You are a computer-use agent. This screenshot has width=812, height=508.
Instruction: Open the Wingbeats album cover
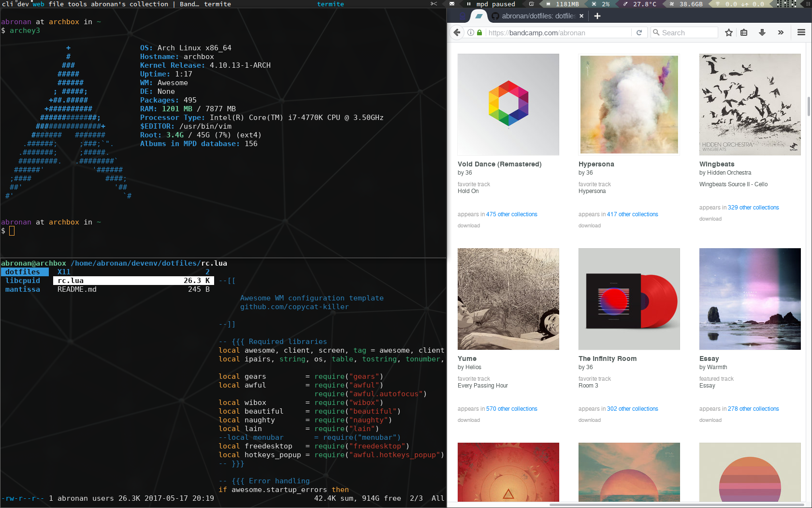point(750,105)
